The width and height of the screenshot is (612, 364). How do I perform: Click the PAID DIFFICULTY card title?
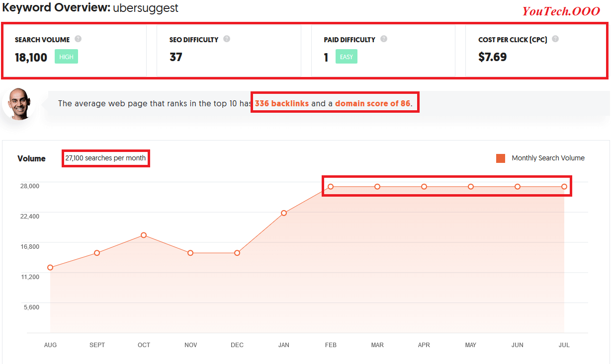click(350, 40)
